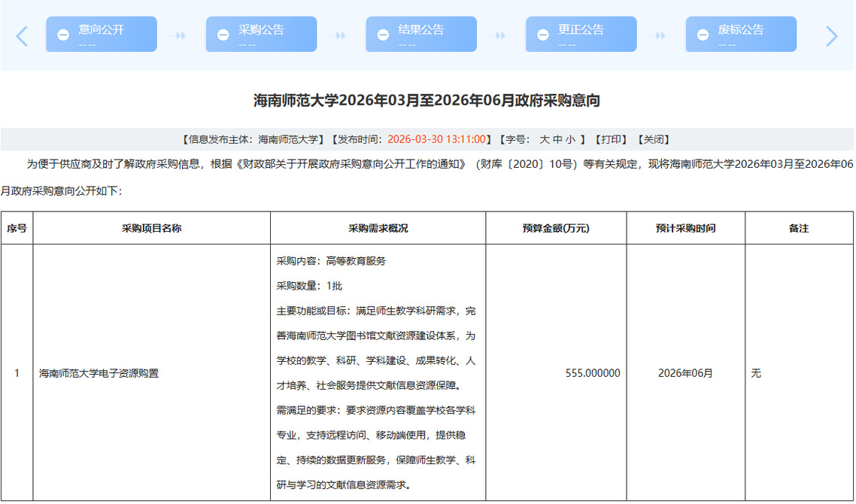This screenshot has width=856, height=504.
Task: Click the 关闭 close link
Action: pyautogui.click(x=653, y=139)
